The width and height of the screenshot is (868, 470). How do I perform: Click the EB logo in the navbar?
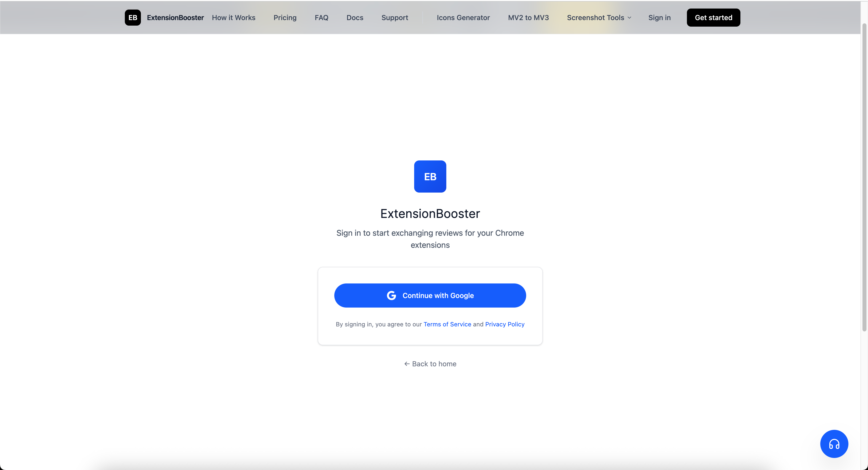click(132, 18)
